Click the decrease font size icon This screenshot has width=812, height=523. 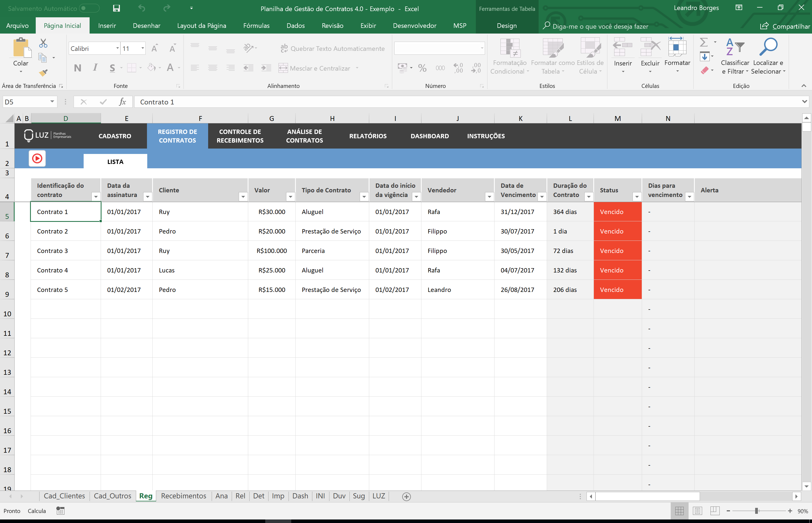(x=173, y=48)
